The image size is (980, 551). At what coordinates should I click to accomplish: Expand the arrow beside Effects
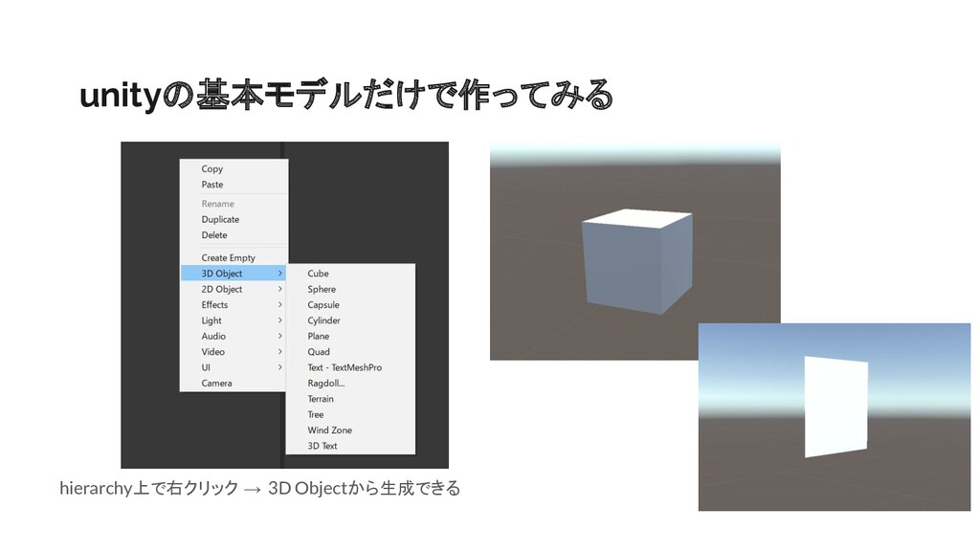point(280,305)
